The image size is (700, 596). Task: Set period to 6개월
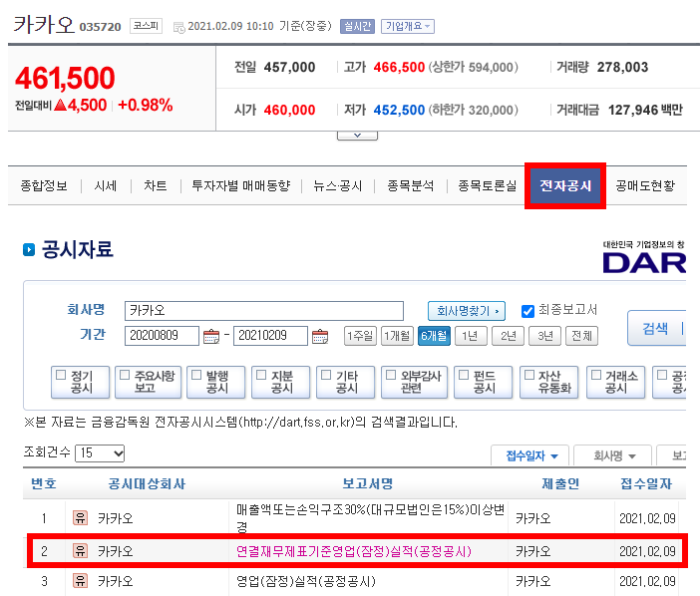[434, 336]
